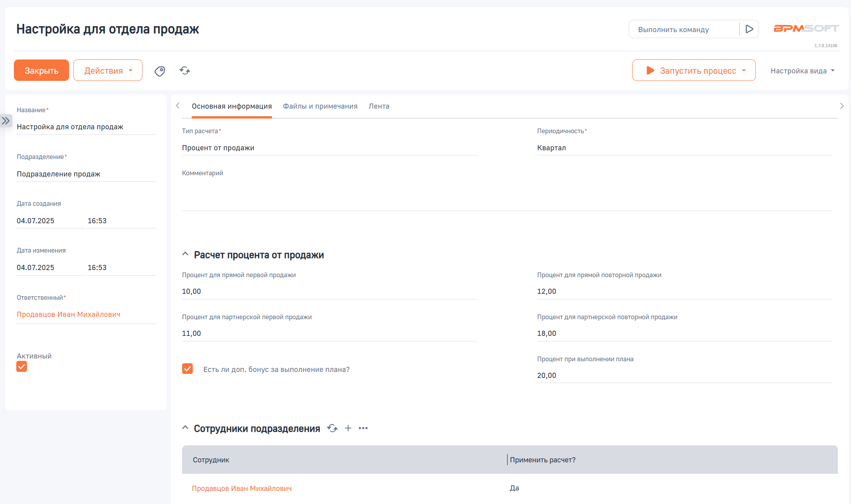Switch to the Основная информация tab
Image resolution: width=851 pixels, height=504 pixels.
232,106
